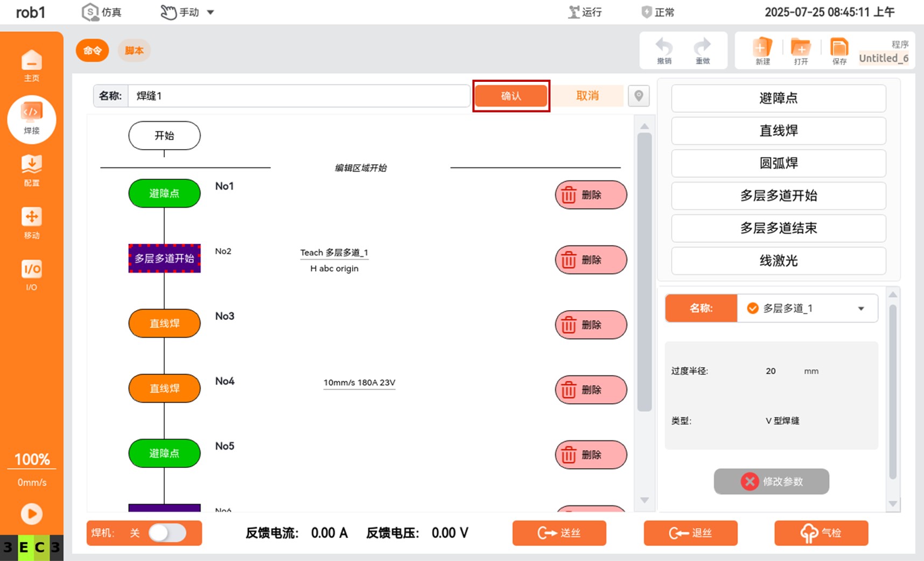The width and height of the screenshot is (924, 561).
Task: Click the V 型焊缝 type value
Action: tap(782, 421)
